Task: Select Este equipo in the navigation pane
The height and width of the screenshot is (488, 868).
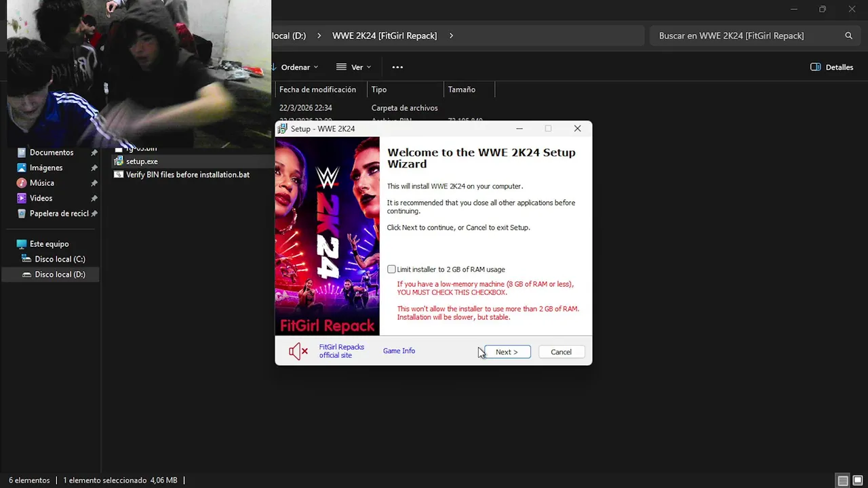Action: [x=50, y=244]
